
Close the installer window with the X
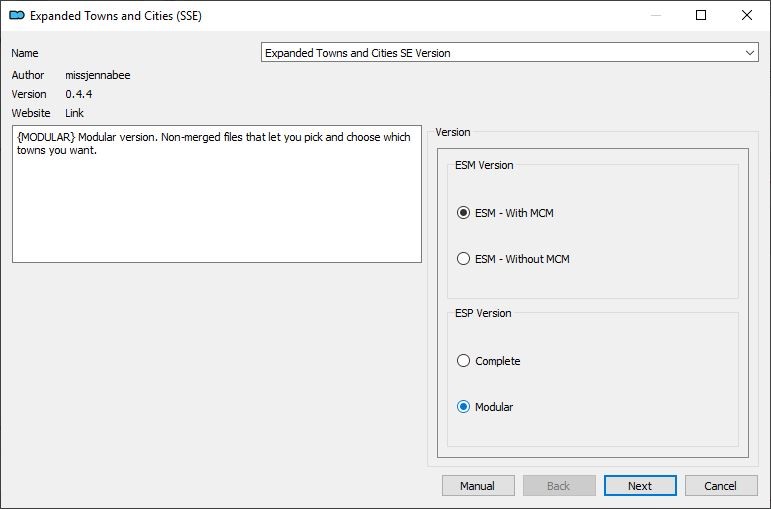(x=747, y=15)
